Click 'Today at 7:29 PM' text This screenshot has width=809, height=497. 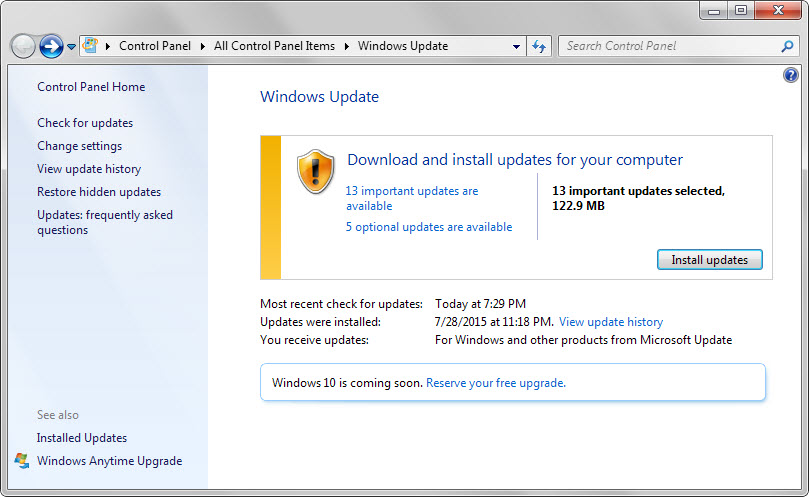pos(480,304)
